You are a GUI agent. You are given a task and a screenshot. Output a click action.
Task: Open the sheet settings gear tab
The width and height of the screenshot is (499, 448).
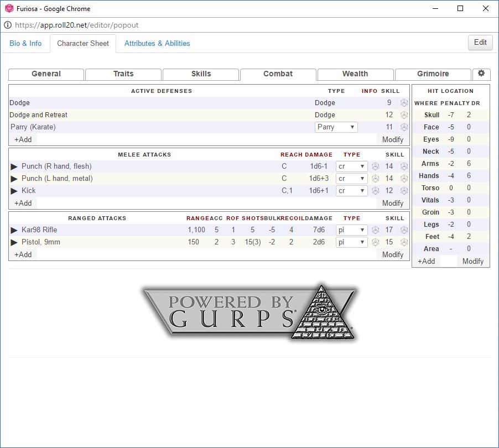481,74
